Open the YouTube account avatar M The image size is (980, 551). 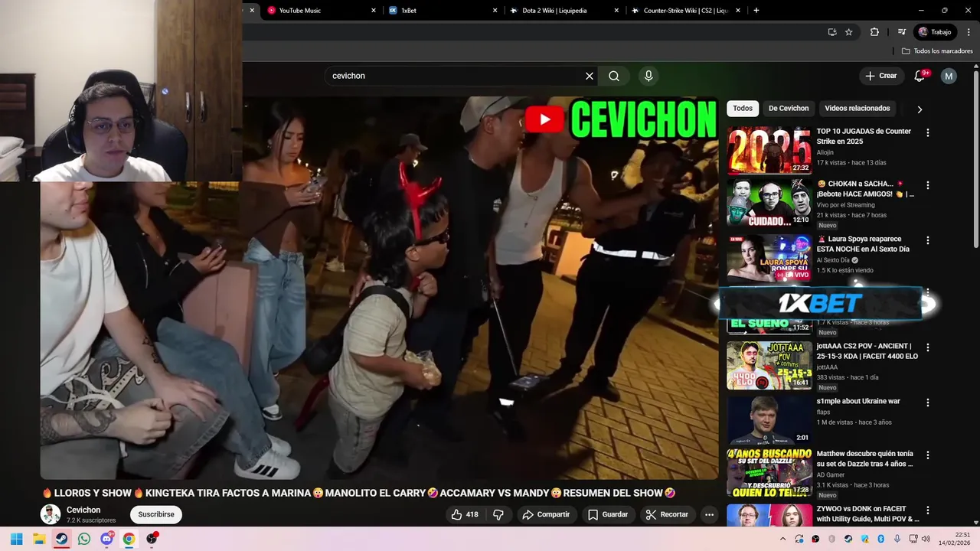click(949, 76)
